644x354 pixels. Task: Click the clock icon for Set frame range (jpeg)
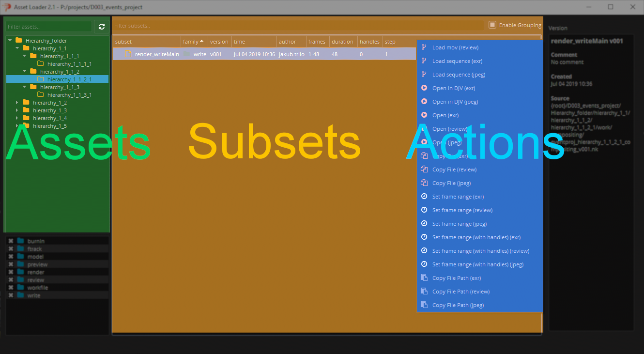(424, 224)
